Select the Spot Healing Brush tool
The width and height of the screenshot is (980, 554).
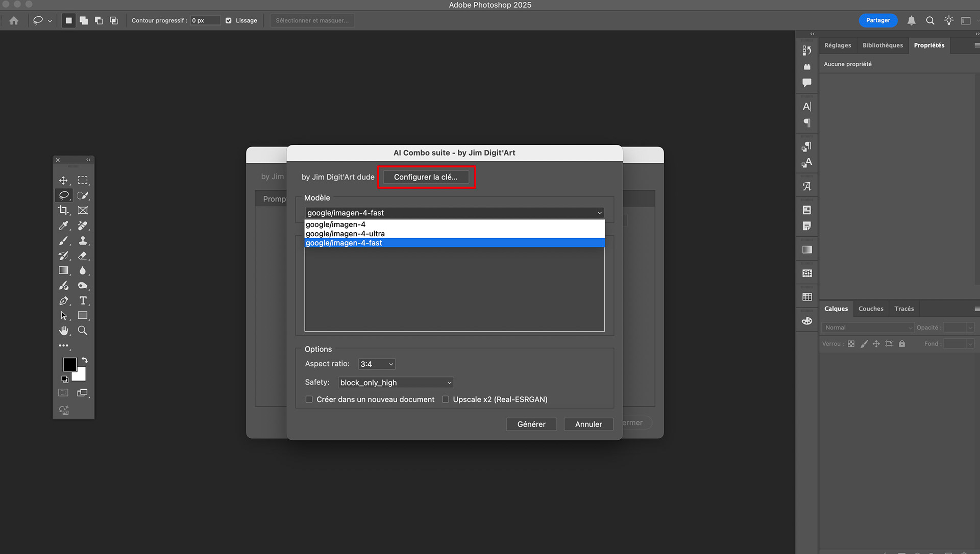click(83, 225)
